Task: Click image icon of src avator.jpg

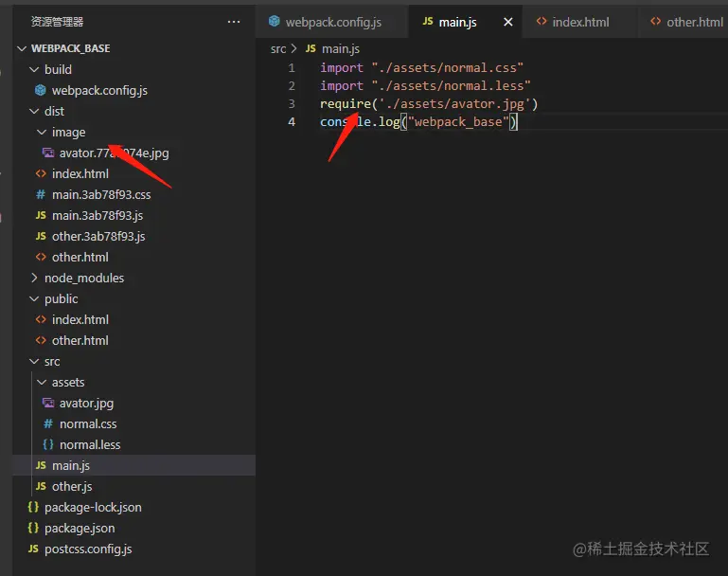Action: click(x=48, y=403)
